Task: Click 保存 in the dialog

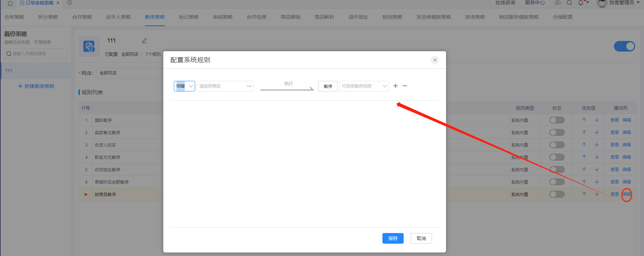Action: 393,238
